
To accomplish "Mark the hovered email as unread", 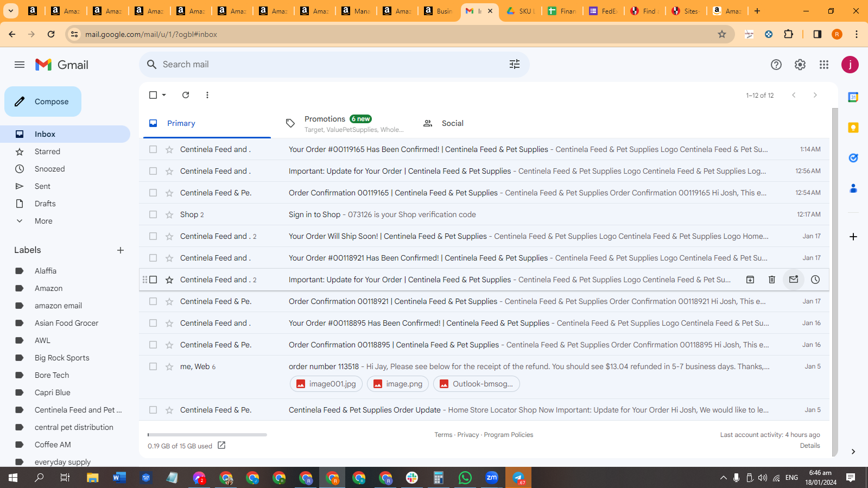I will [x=794, y=280].
